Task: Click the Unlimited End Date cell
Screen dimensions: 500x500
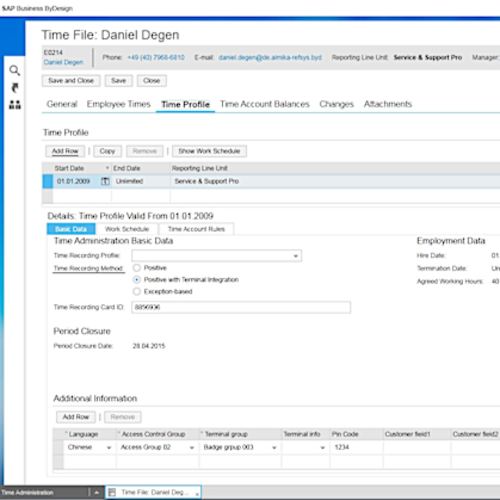Action: (x=141, y=181)
